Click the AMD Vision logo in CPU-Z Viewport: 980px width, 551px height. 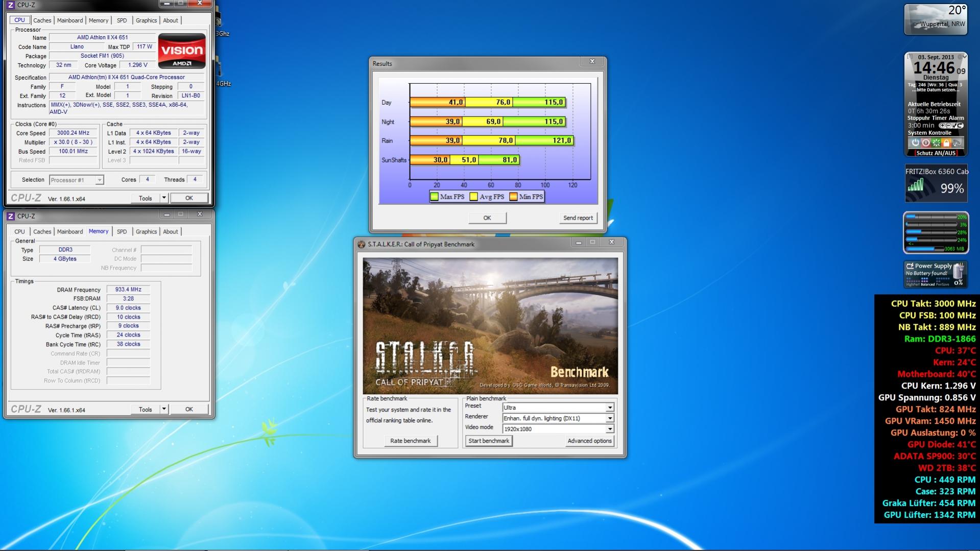(182, 51)
